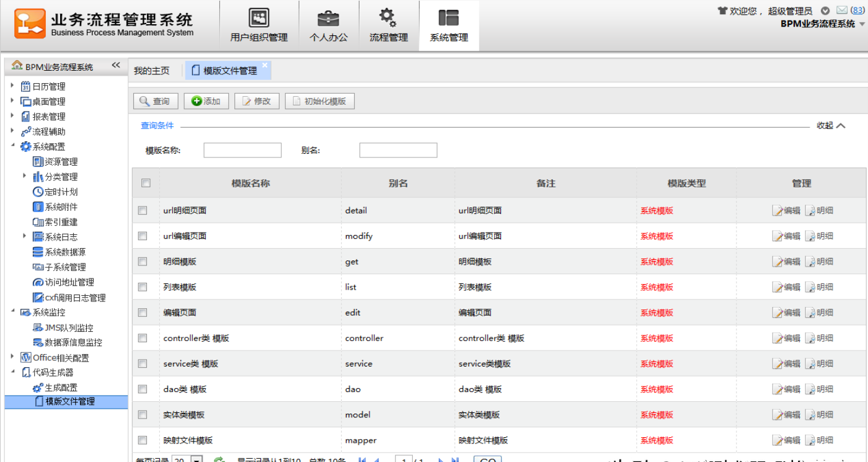Open 索引重建 in the sidebar
868x462 pixels.
pos(55,221)
